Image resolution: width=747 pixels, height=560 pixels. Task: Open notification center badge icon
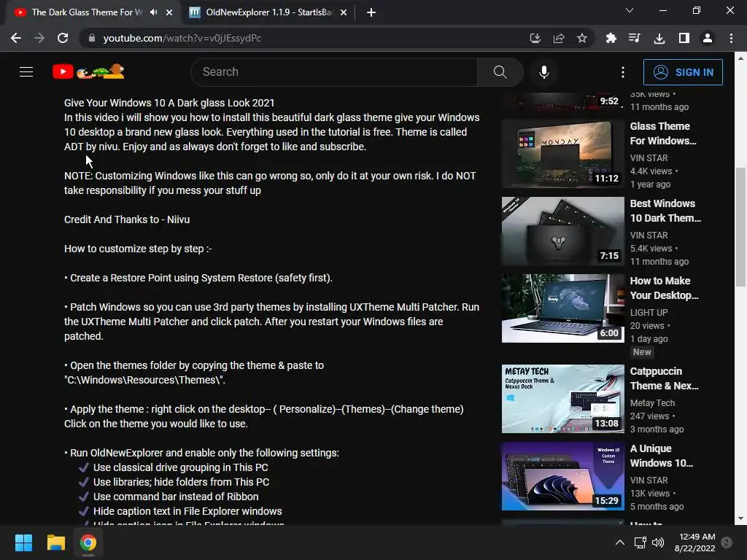tap(727, 542)
